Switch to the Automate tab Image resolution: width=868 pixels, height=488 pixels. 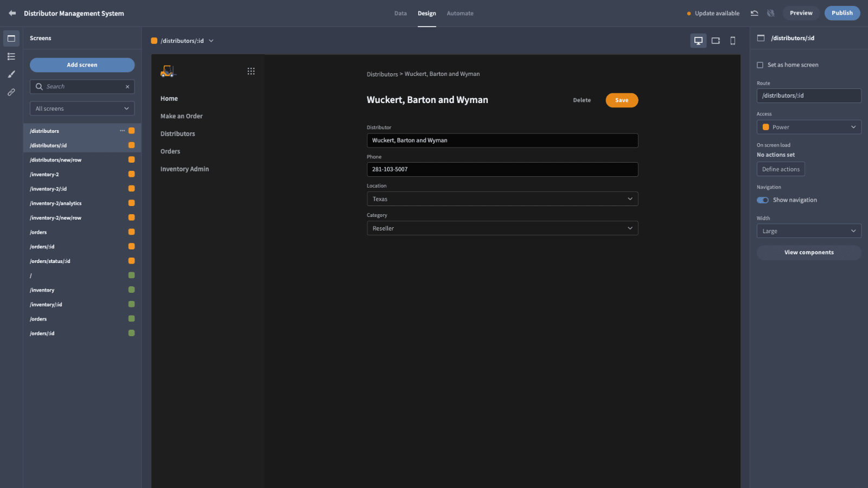(x=460, y=14)
